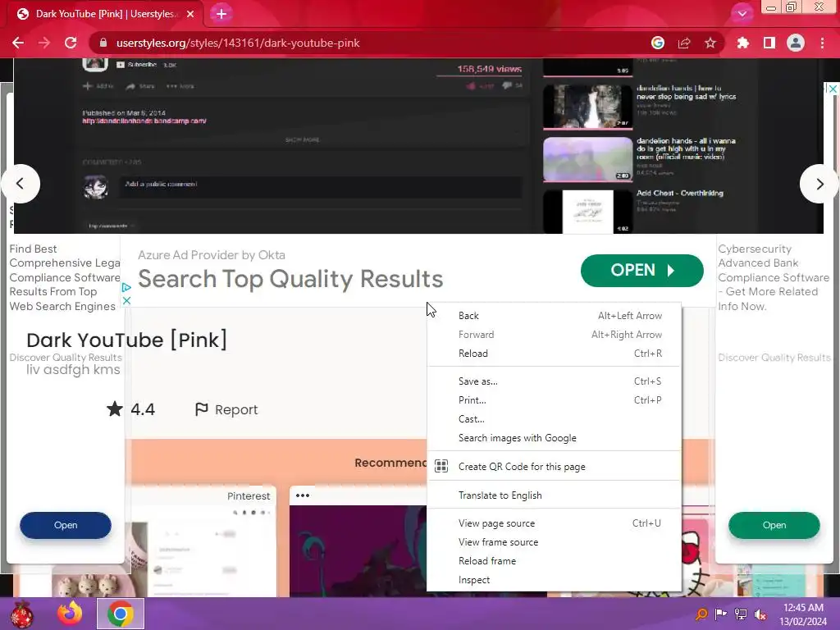Show next screenshot with right carousel arrow

(819, 184)
